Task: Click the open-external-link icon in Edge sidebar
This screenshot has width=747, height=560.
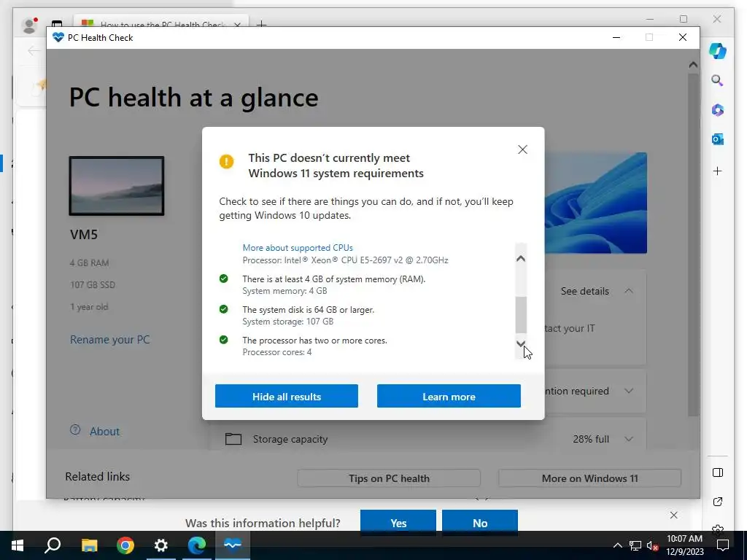Action: [718, 502]
